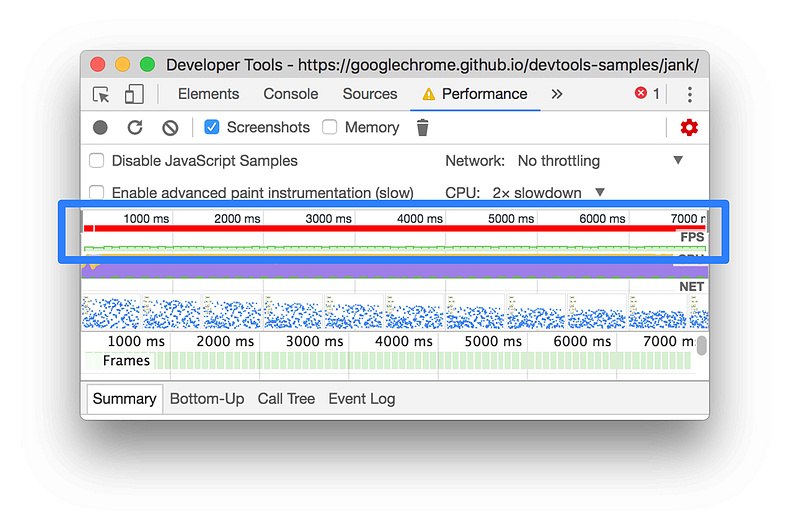800x530 pixels.
Task: Click the clear recording circle-slash icon
Action: coord(170,128)
